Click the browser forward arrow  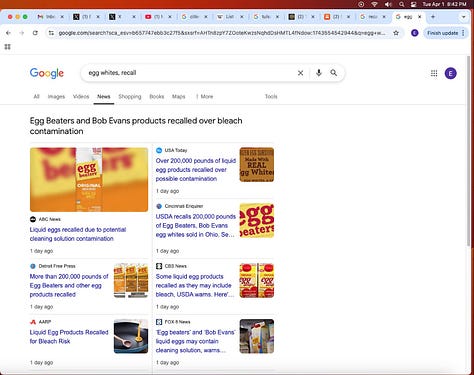point(22,33)
